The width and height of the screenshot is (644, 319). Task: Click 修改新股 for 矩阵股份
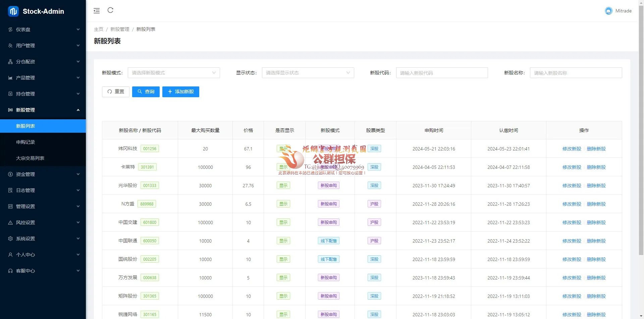[572, 296]
